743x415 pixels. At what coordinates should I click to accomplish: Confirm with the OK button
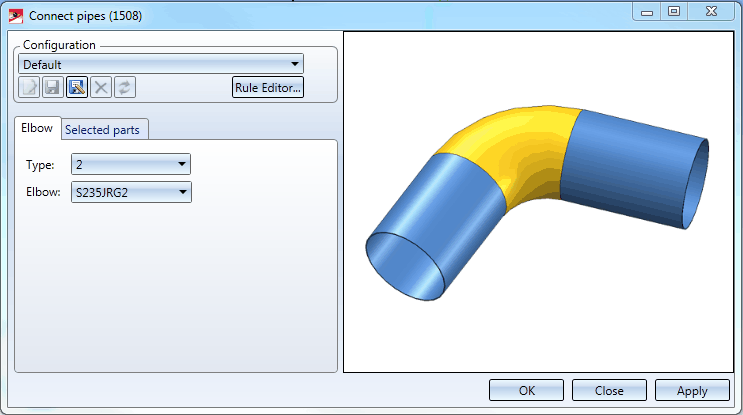click(526, 390)
